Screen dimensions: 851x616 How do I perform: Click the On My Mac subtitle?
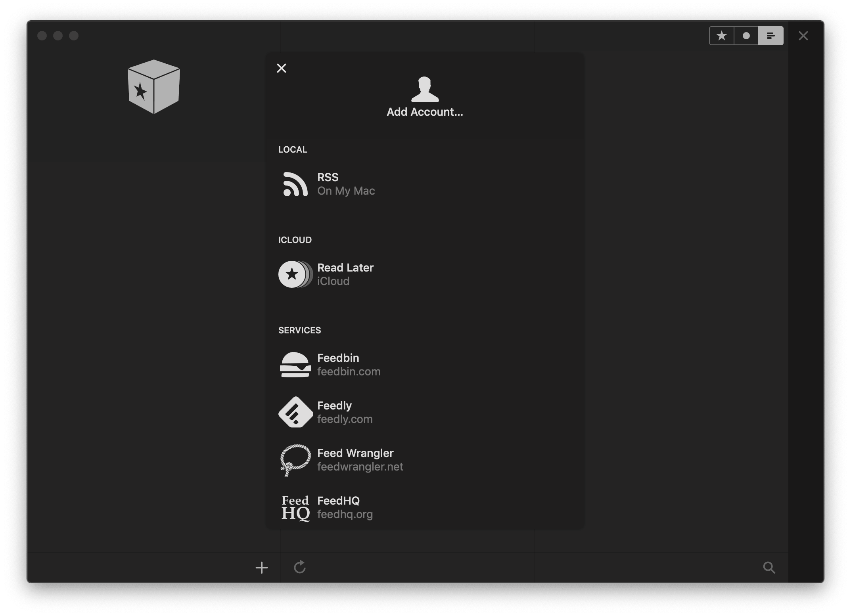tap(346, 191)
